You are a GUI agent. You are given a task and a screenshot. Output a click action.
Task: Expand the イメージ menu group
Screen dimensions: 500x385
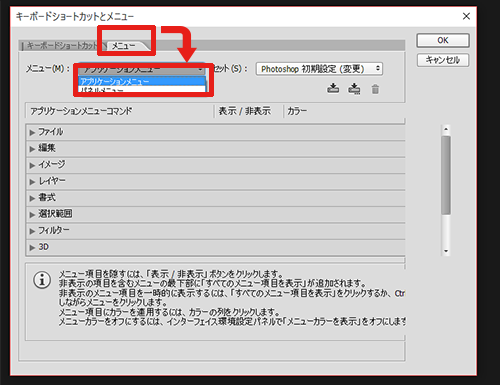click(32, 165)
